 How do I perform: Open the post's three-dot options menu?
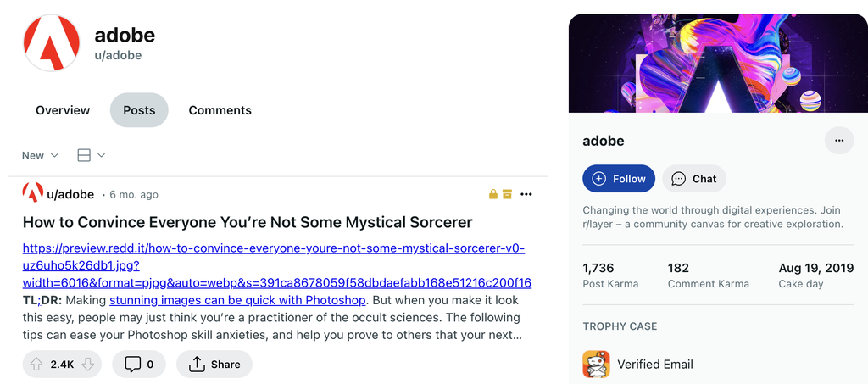[x=526, y=195]
